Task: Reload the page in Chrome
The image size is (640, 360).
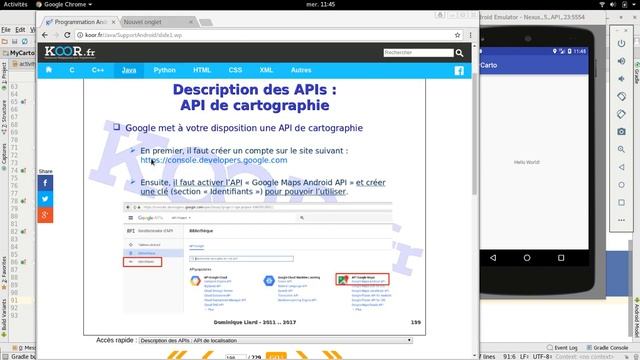Action: click(x=67, y=35)
